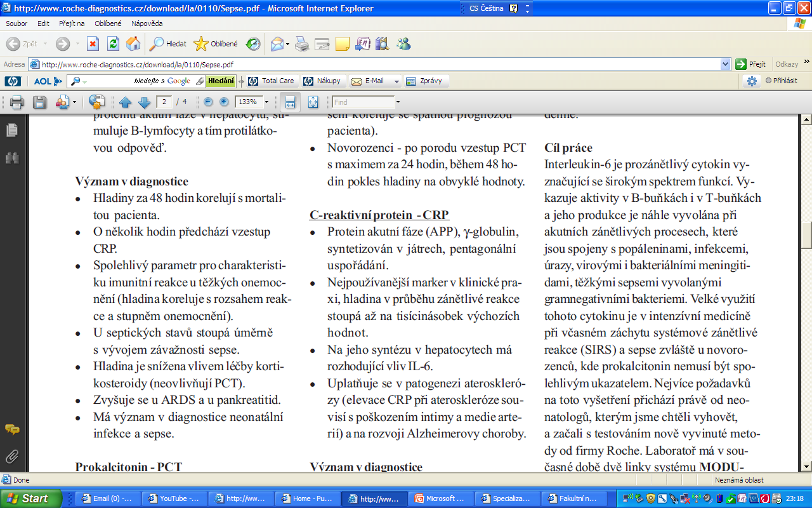Zoom out with minus button
This screenshot has height=508, width=812.
208,102
